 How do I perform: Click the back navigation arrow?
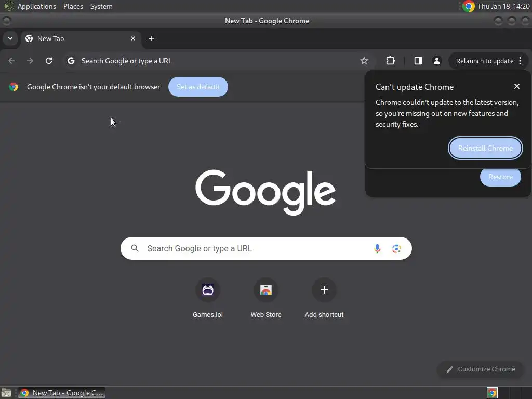point(11,61)
